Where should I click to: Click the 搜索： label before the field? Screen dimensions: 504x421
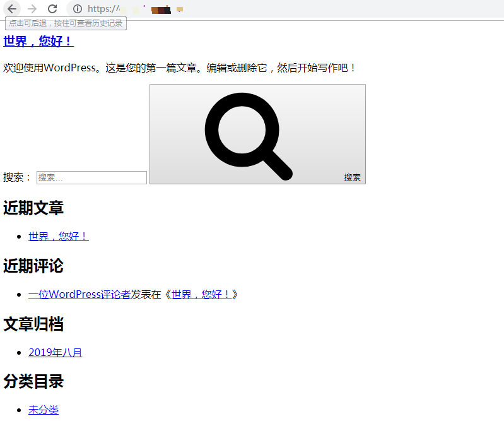coord(18,177)
